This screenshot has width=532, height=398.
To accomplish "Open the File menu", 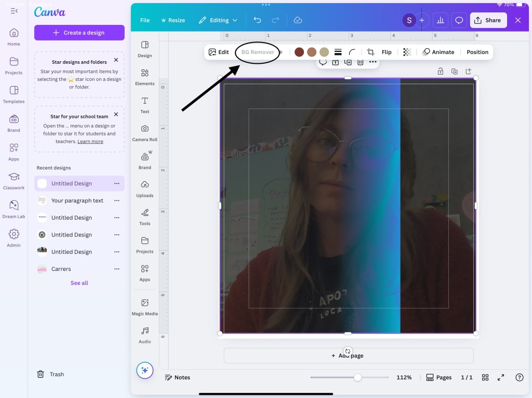I will click(x=145, y=20).
